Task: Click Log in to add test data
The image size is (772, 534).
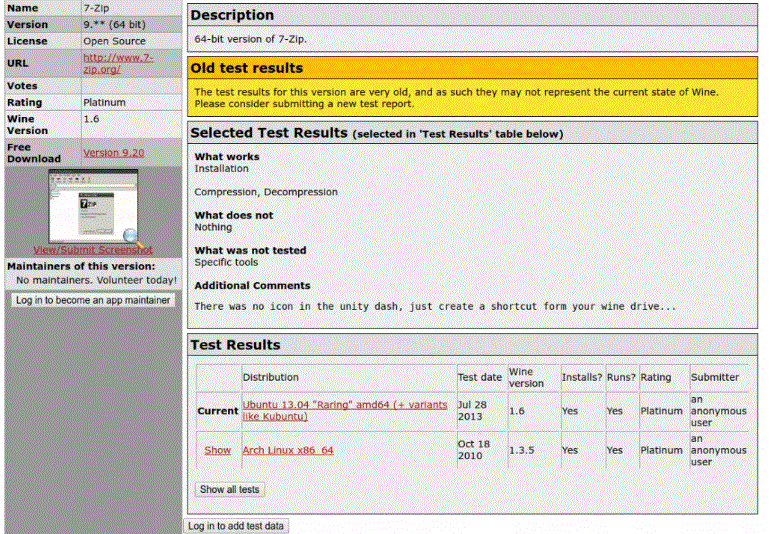Action: click(236, 526)
